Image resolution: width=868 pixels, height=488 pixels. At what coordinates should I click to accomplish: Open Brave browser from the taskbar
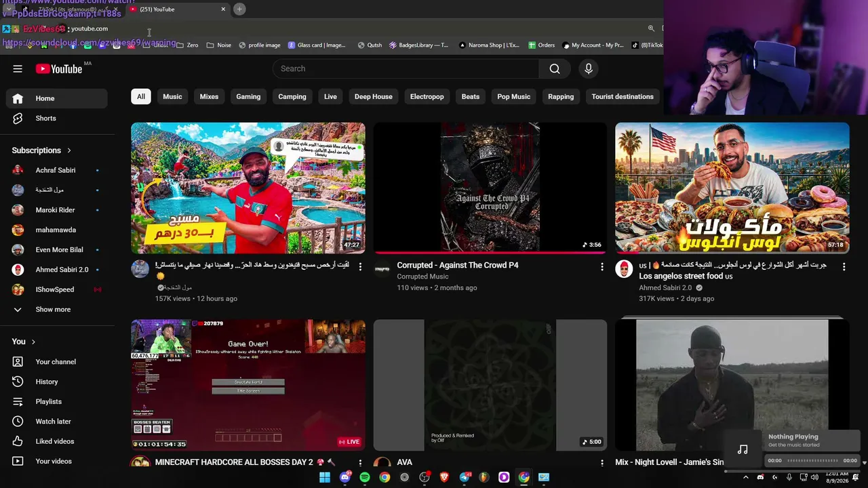[444, 477]
